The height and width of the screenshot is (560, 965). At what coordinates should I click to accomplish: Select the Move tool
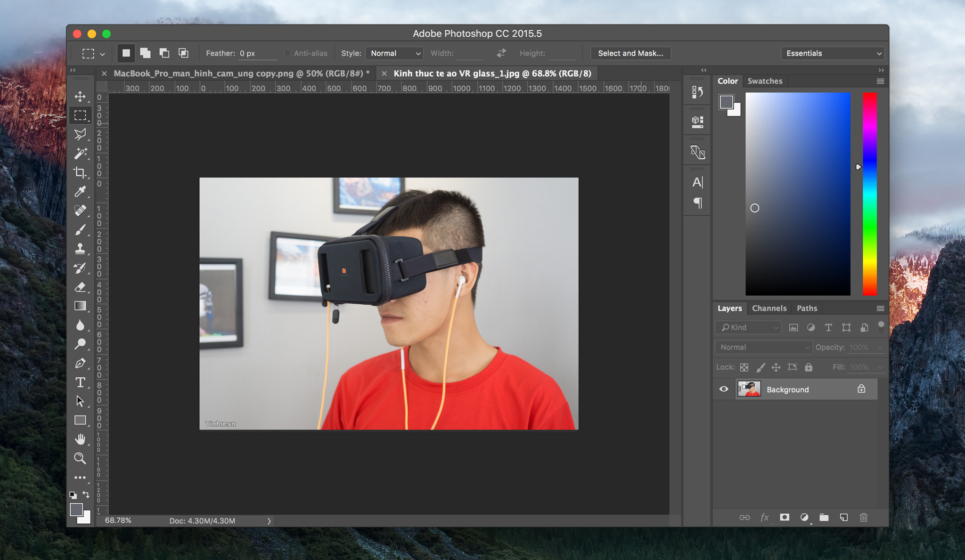point(80,97)
